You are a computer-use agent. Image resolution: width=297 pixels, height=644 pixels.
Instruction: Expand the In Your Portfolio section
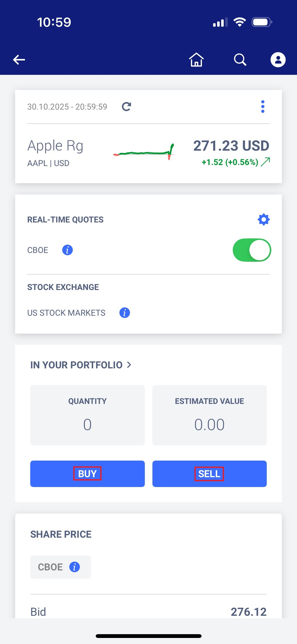pos(81,365)
